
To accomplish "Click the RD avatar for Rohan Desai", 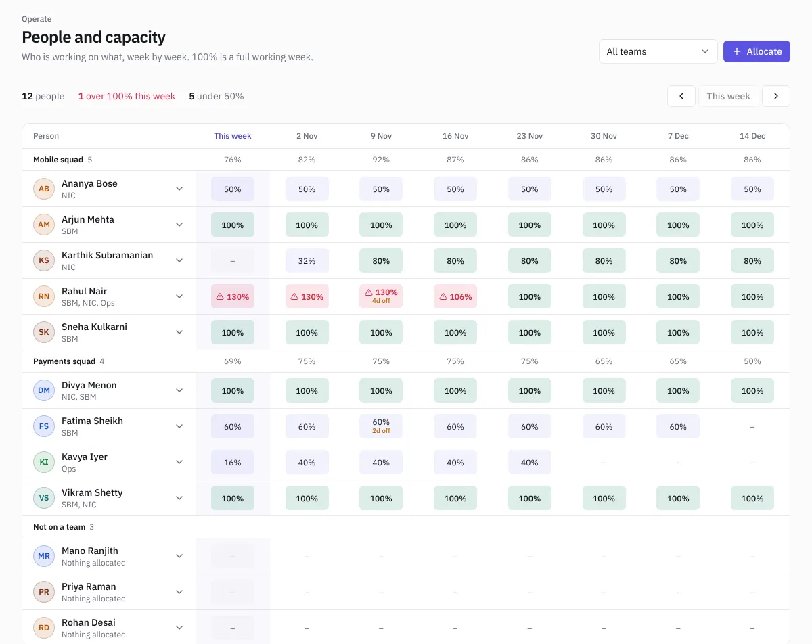I will click(x=44, y=628).
